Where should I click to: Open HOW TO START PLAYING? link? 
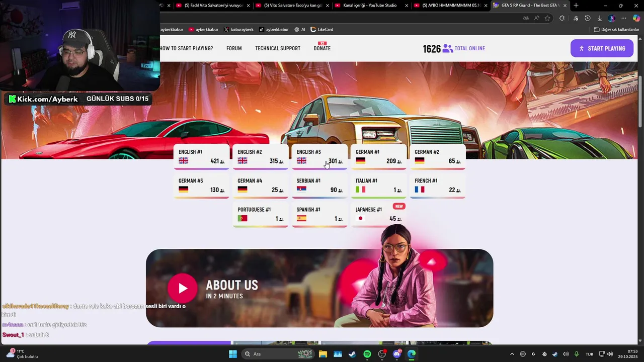click(x=187, y=48)
